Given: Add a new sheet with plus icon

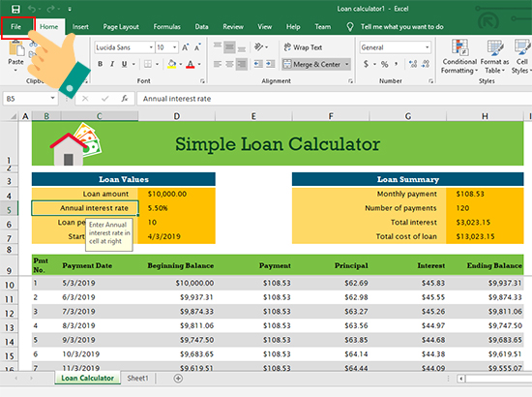Looking at the screenshot, I should [178, 379].
